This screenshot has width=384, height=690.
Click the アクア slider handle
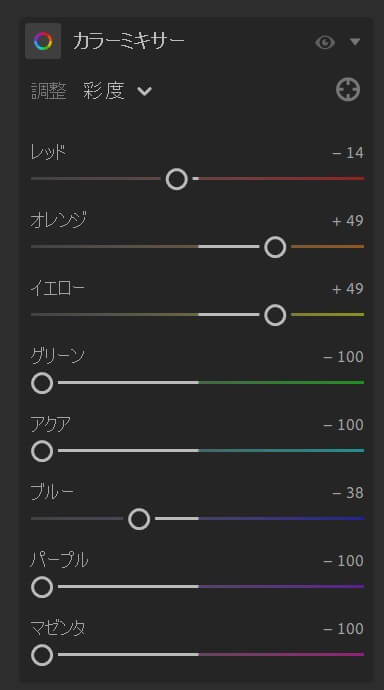click(x=42, y=451)
